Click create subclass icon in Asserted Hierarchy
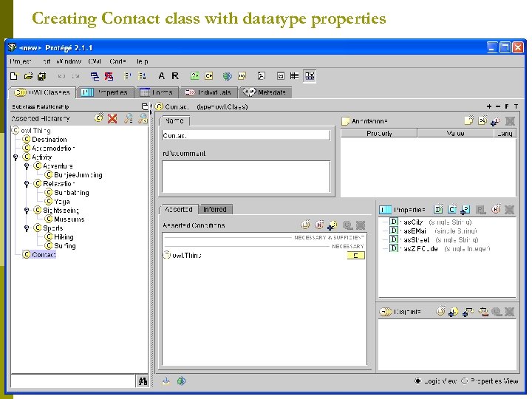Screen dimensions: 532x399 coord(99,118)
